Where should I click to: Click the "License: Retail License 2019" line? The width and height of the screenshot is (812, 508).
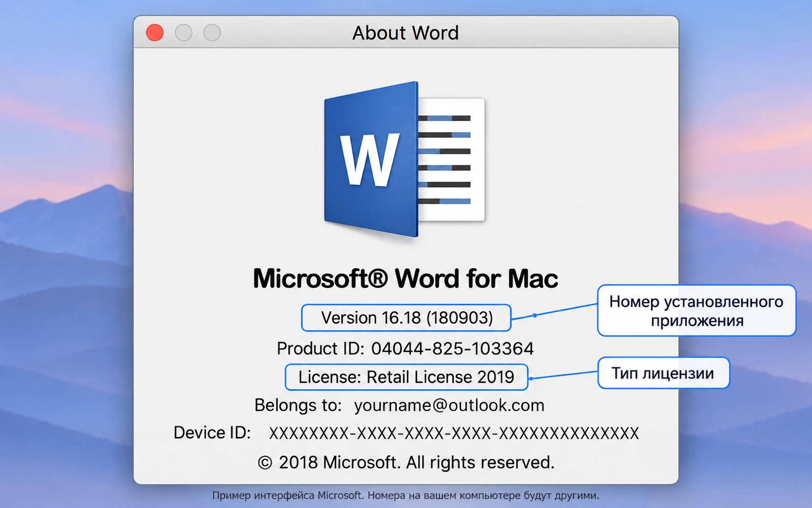tap(407, 377)
